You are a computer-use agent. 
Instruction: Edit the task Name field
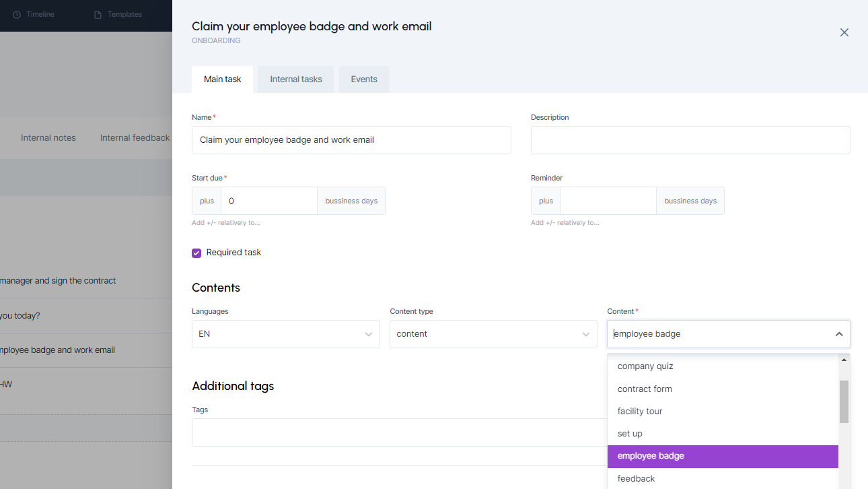[x=351, y=140]
